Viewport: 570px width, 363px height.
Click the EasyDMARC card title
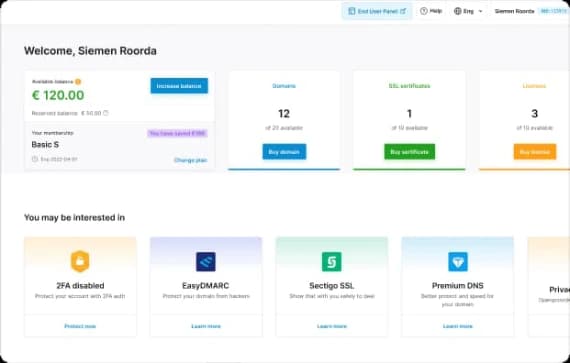pyautogui.click(x=206, y=286)
